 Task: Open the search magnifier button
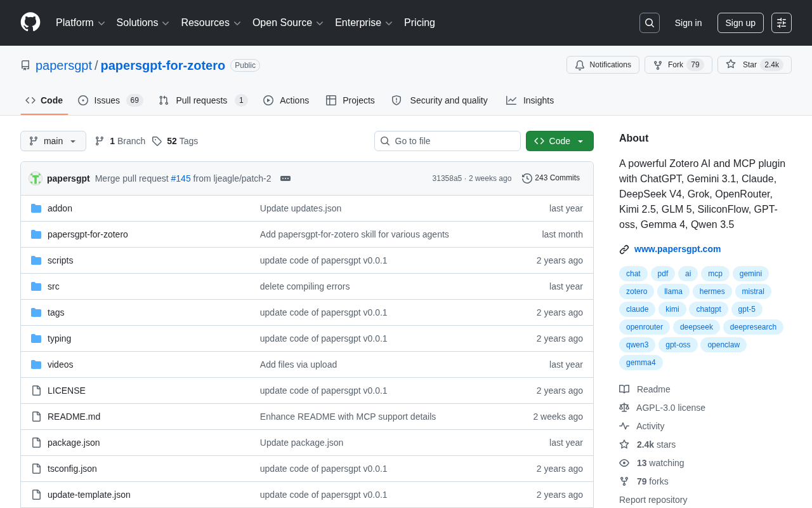tap(650, 23)
